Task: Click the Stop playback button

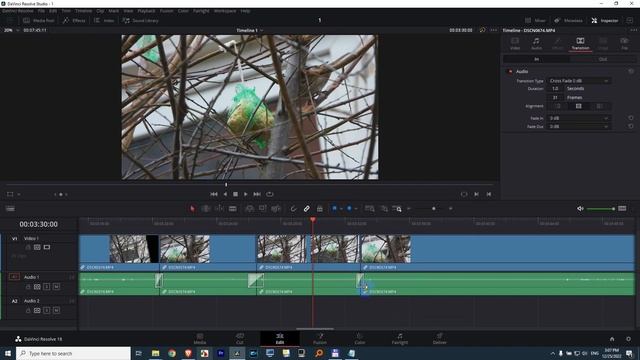Action: pos(236,194)
